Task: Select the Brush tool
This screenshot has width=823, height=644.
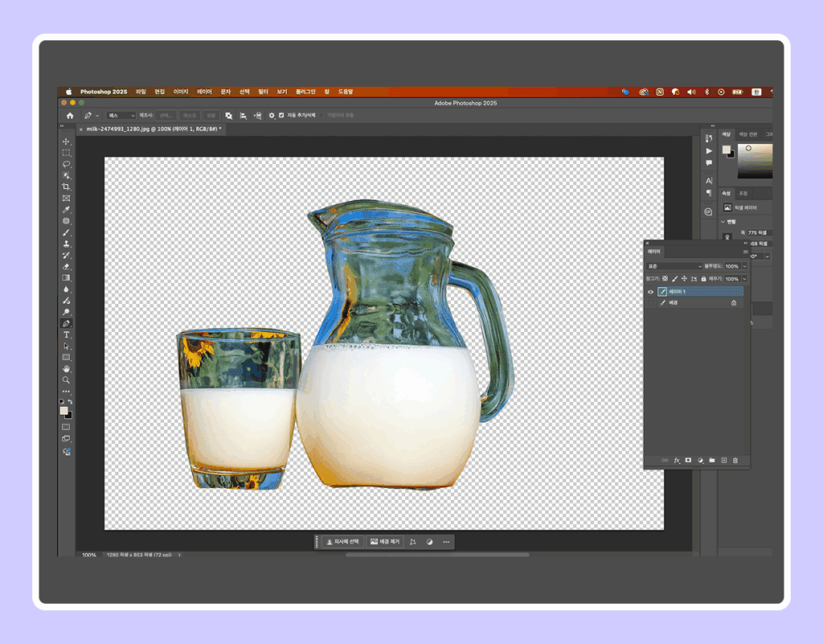Action: 66,232
